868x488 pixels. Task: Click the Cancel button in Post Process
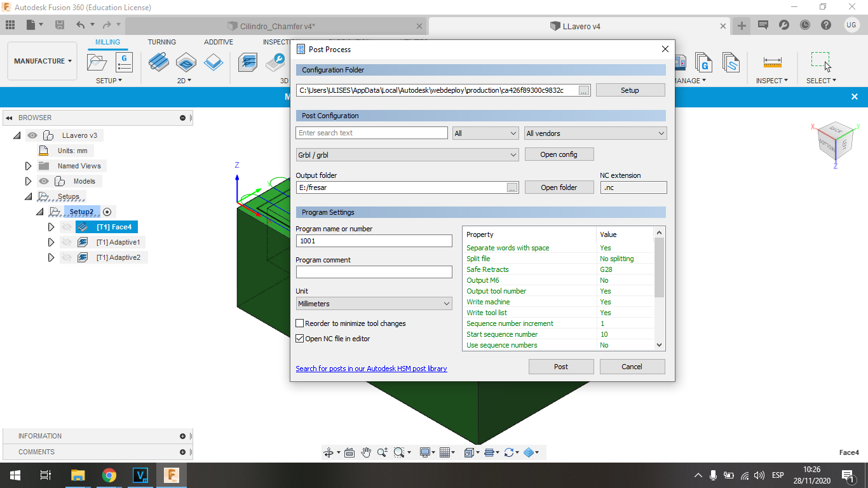(632, 367)
